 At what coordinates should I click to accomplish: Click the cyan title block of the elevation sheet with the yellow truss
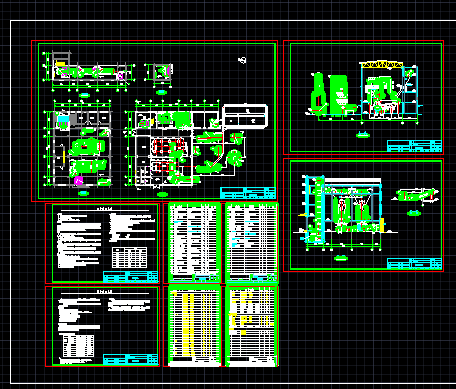pos(414,146)
